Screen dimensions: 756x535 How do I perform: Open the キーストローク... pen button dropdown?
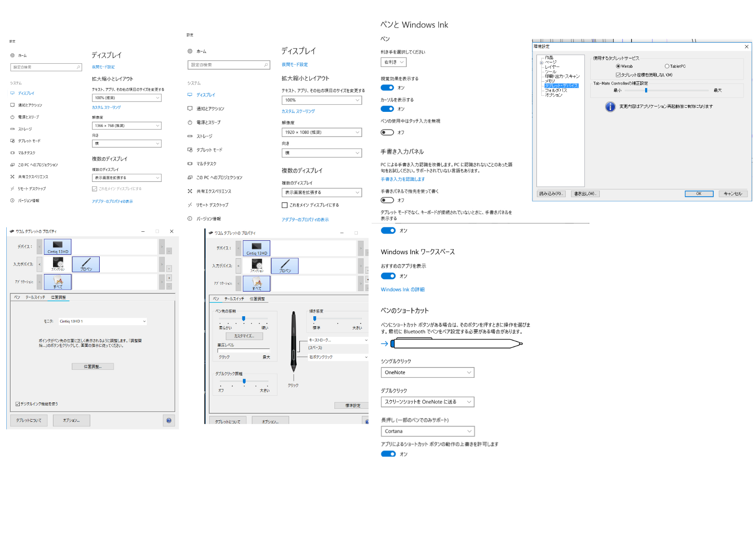pos(338,340)
